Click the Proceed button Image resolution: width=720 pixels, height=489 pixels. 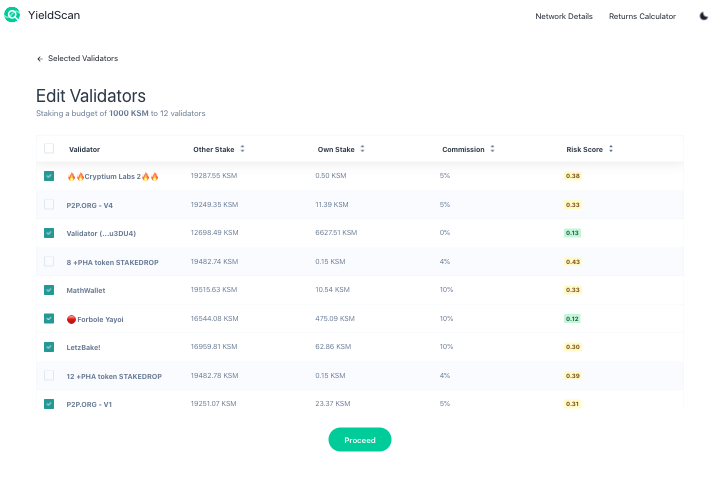pyautogui.click(x=360, y=439)
